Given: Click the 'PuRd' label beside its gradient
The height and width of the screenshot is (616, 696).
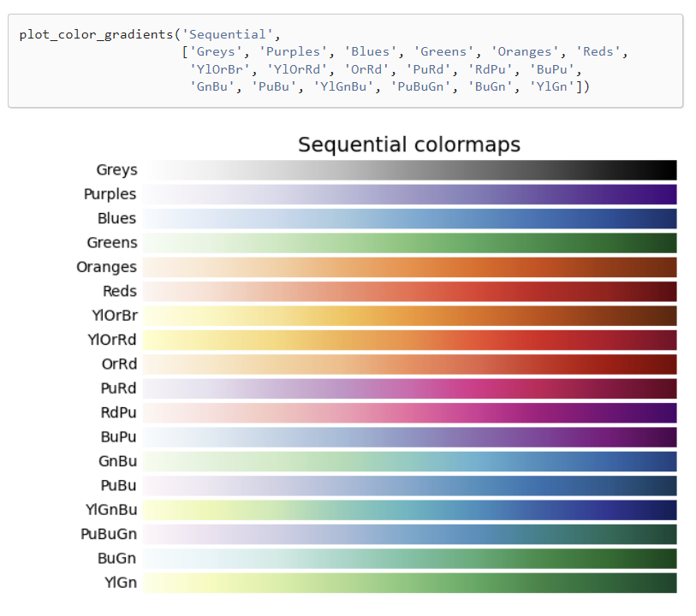Looking at the screenshot, I should (118, 389).
